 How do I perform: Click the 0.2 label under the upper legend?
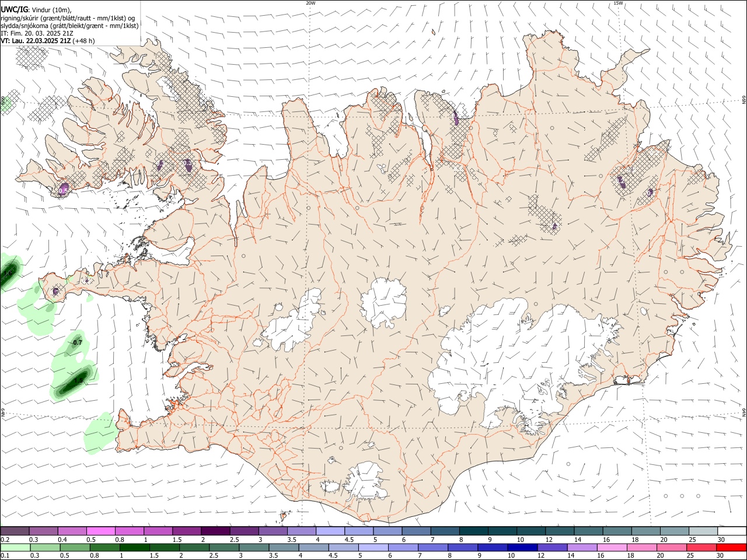coord(5,540)
